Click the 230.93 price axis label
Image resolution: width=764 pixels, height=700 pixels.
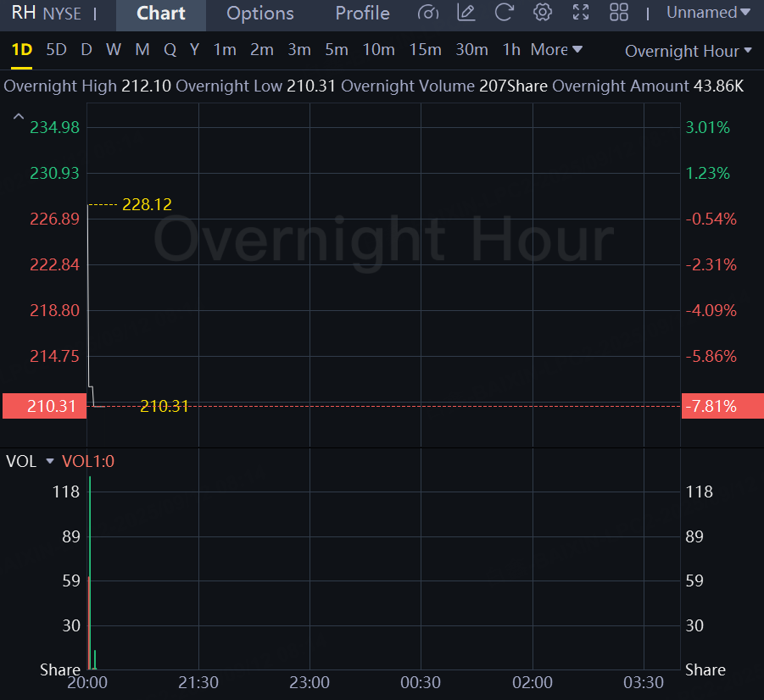54,173
